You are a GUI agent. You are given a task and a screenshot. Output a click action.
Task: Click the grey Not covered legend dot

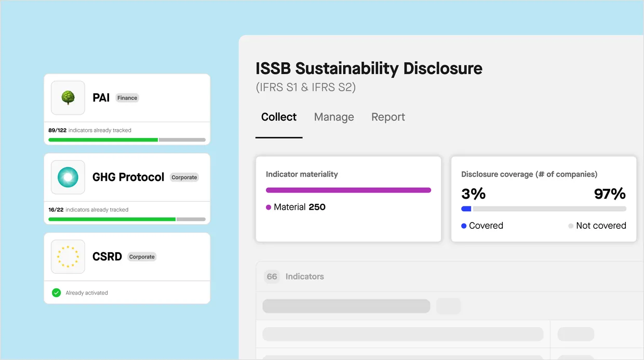571,226
